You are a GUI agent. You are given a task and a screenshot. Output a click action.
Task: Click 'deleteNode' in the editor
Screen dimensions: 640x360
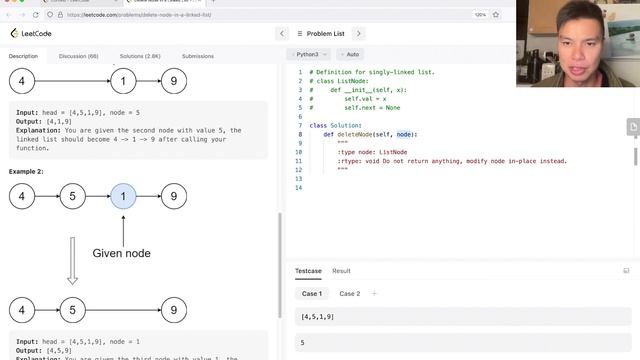tap(355, 134)
